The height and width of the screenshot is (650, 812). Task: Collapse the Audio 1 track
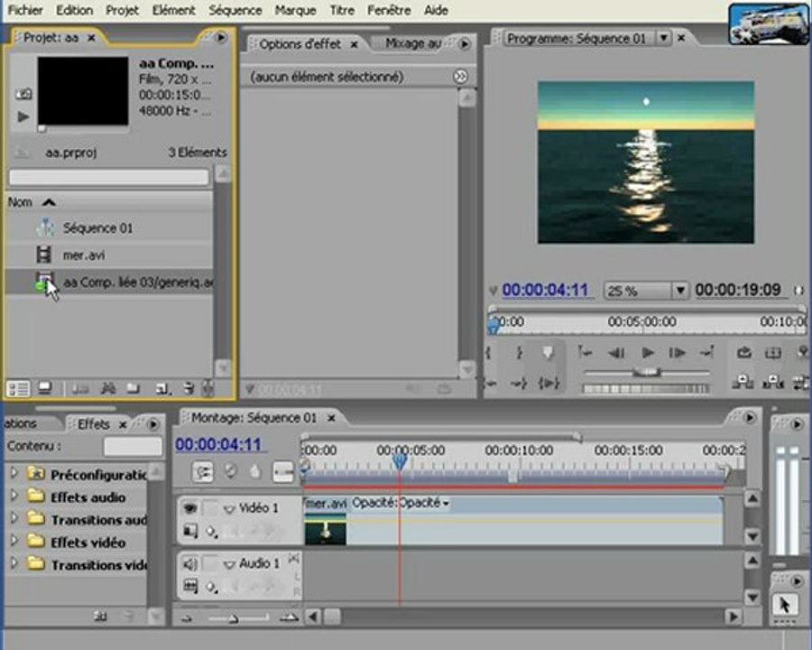229,564
